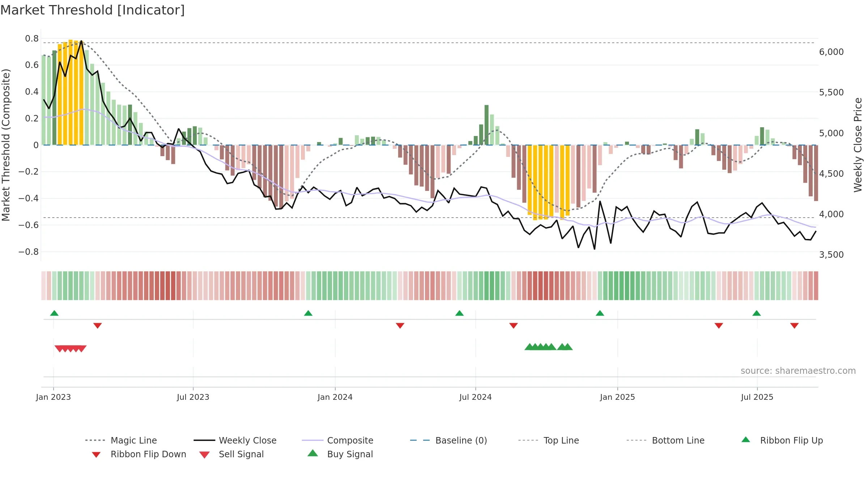Click the 6,000 tick on right axis

[x=831, y=52]
